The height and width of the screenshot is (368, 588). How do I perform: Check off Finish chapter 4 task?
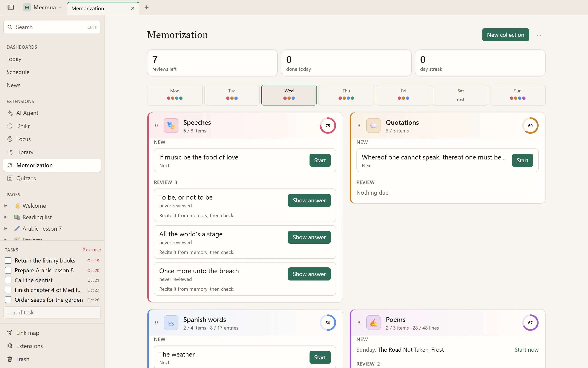click(8, 290)
